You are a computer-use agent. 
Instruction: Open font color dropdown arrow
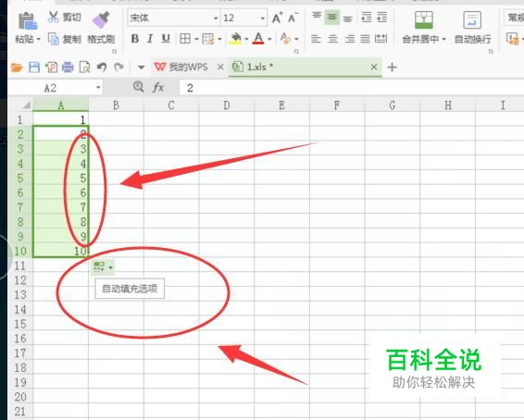point(269,40)
